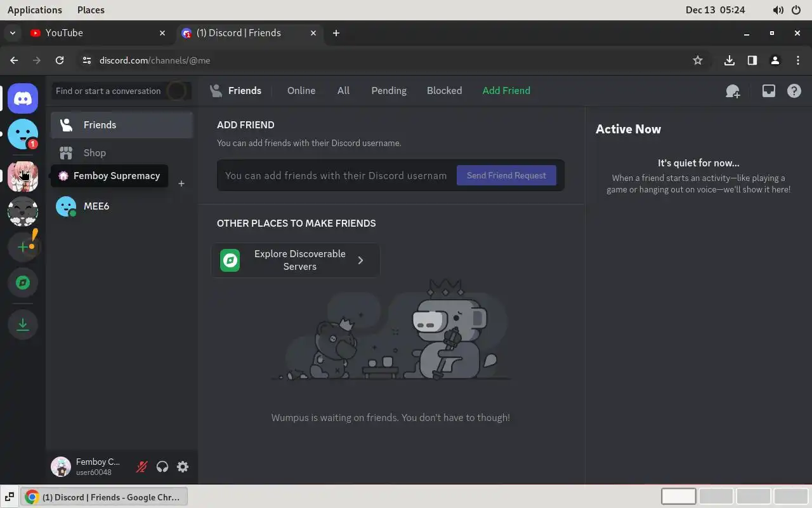Screen dimensions: 812x508
Task: Toggle headphones deafen in user panel
Action: (162, 467)
